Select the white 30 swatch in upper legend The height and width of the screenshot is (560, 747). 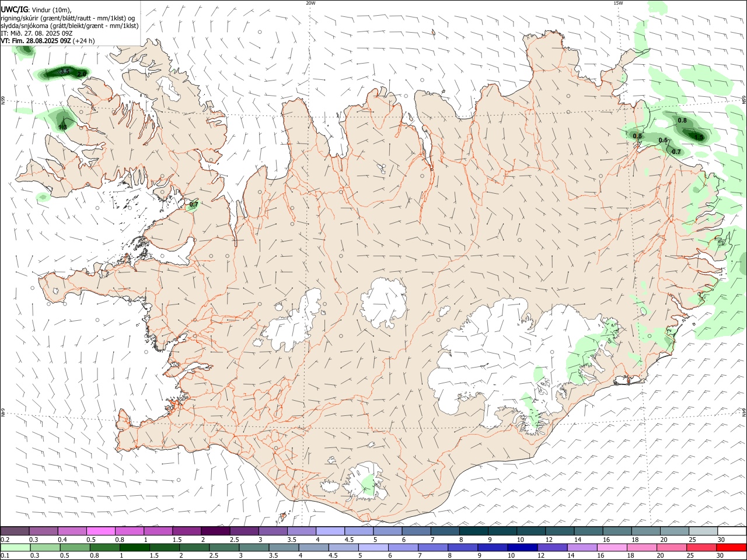(732, 531)
